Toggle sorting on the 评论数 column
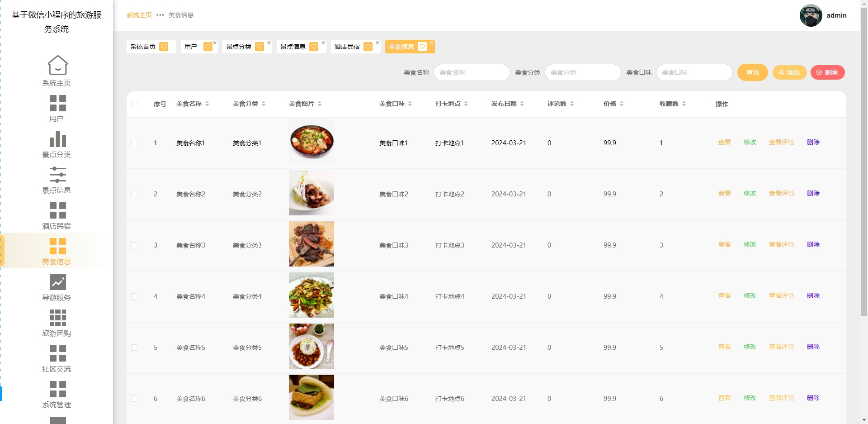The height and width of the screenshot is (424, 868). 572,104
